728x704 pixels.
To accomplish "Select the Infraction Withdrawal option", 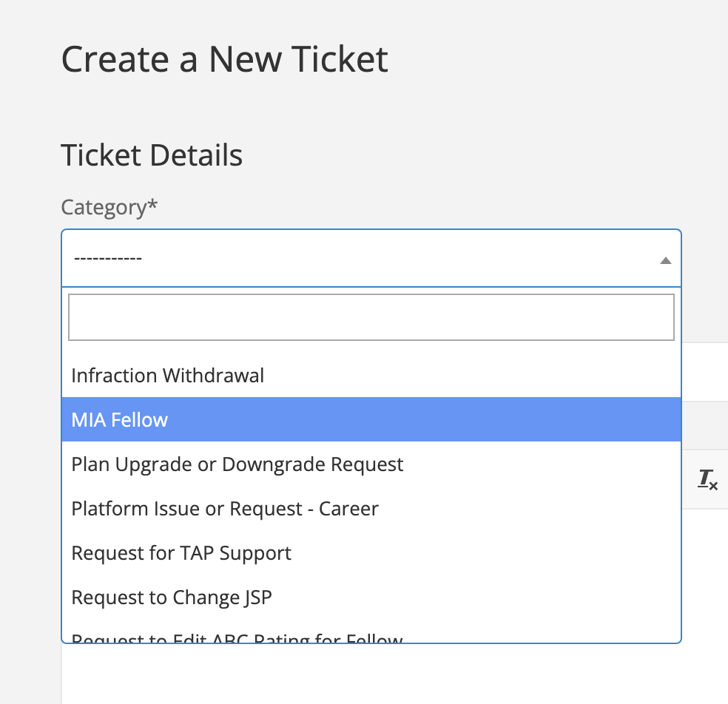I will pyautogui.click(x=167, y=376).
